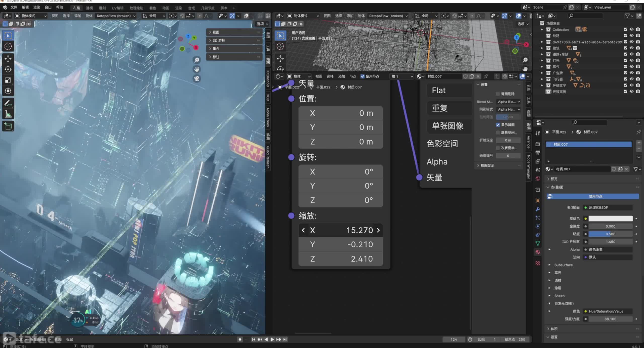Select the 3D Cursor tool in left toolbar
This screenshot has width=644, height=348.
[8, 46]
